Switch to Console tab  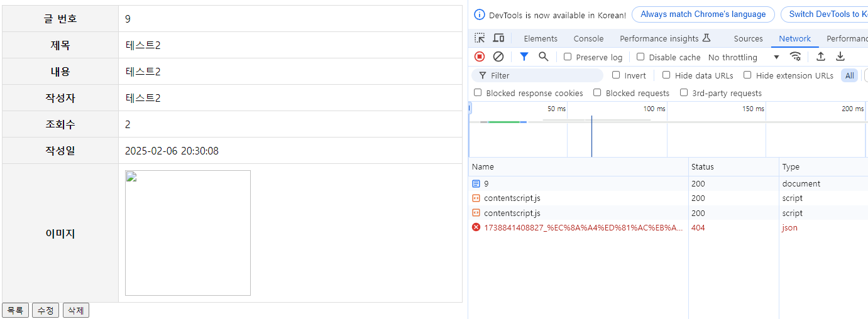click(588, 38)
